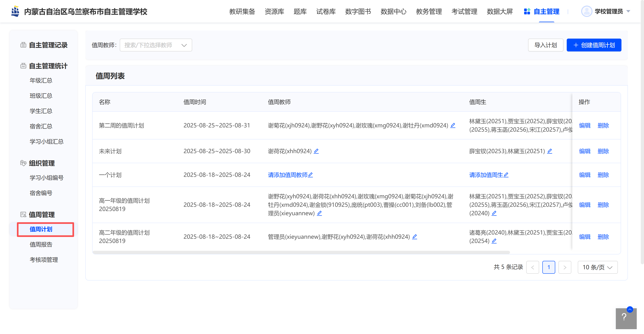The width and height of the screenshot is (644, 334).
Task: Click the table's horizontal scrollbar
Action: coord(301,252)
